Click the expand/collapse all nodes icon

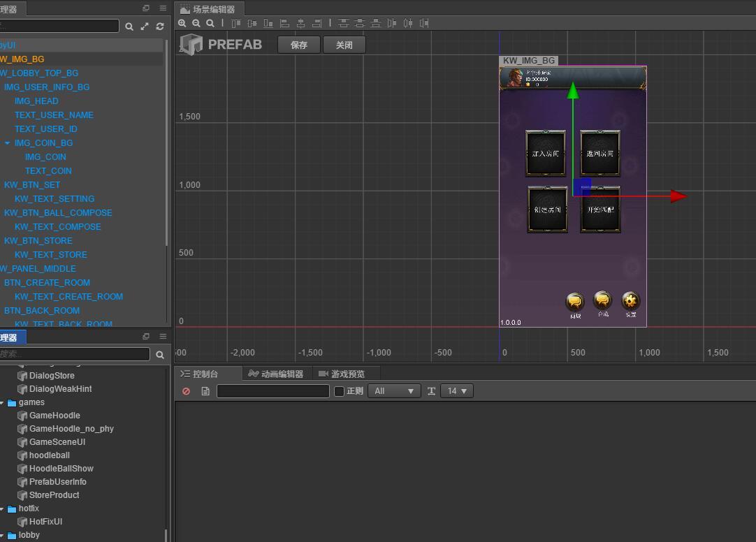point(145,27)
